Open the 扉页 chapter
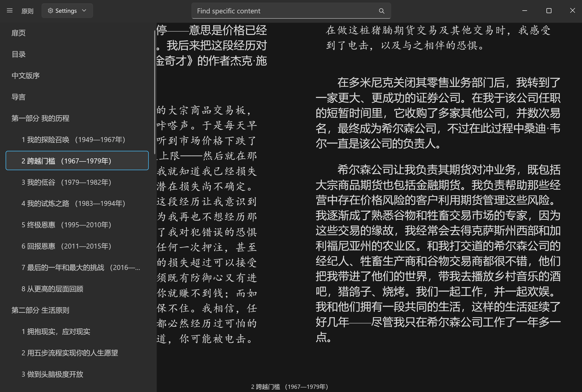The height and width of the screenshot is (392, 582). click(x=77, y=33)
